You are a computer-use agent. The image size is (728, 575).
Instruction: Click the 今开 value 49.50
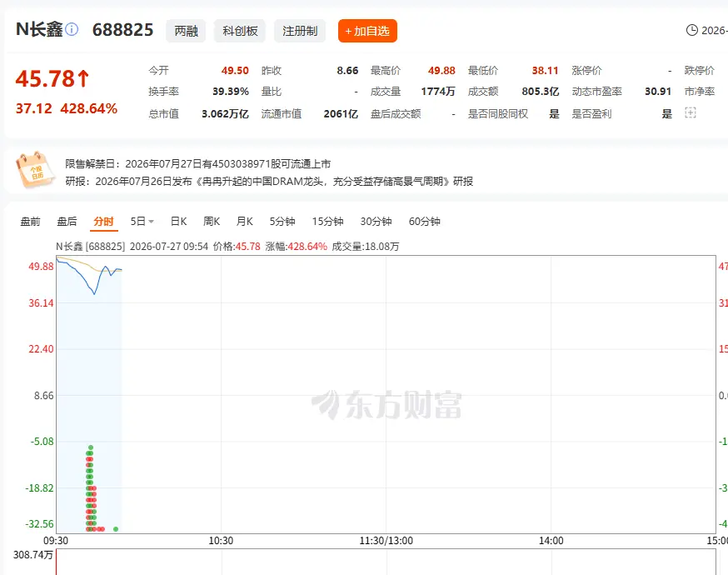(235, 71)
